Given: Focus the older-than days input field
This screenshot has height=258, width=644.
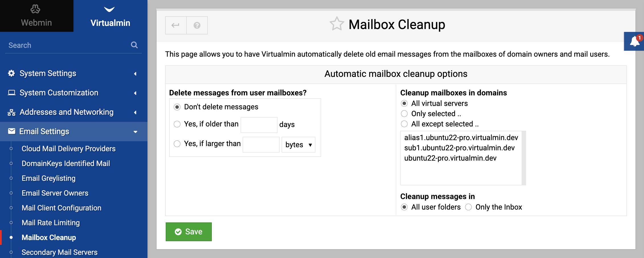Looking at the screenshot, I should coord(259,125).
